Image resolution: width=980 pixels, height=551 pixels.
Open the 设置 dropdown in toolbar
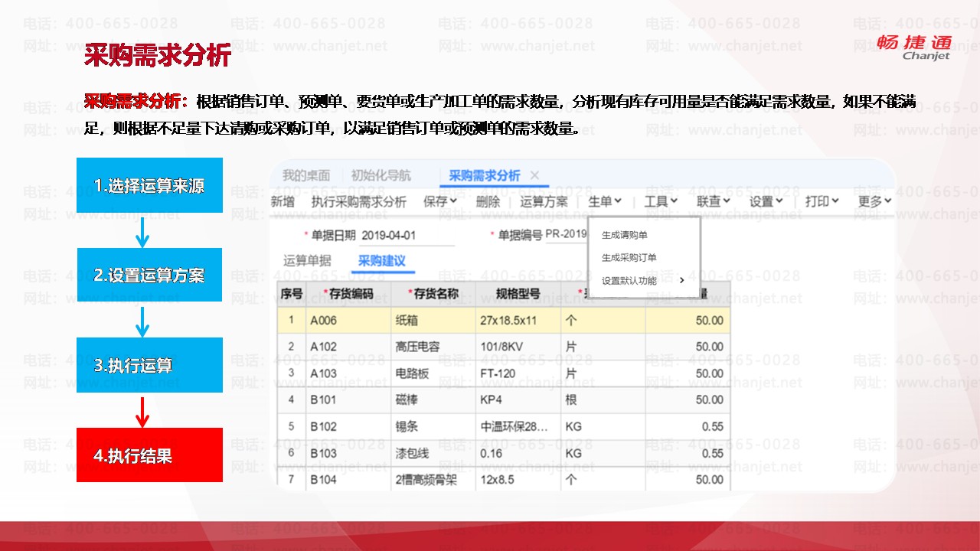tap(766, 201)
